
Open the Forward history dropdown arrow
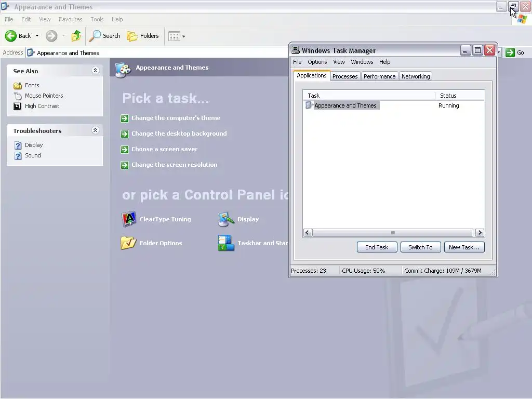63,36
